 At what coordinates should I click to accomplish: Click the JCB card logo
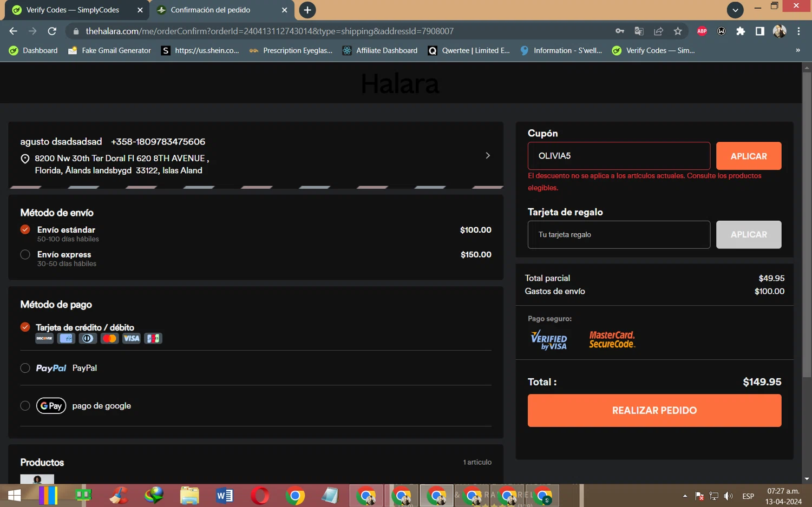[153, 338]
